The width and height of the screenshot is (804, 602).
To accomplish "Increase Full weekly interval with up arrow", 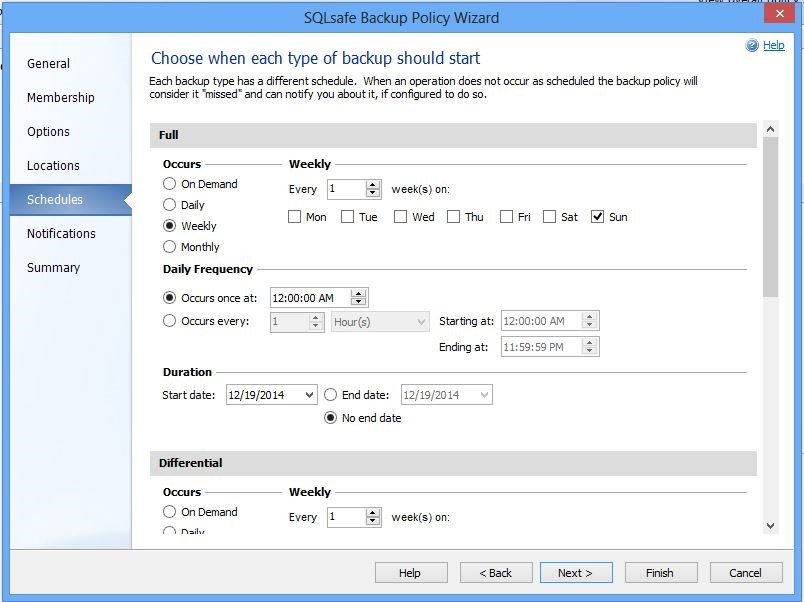I will point(373,185).
